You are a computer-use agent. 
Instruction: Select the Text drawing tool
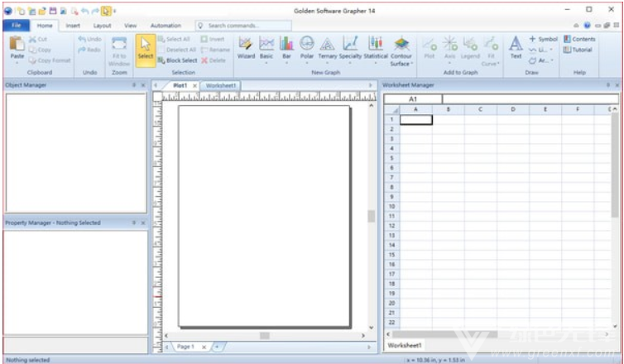pyautogui.click(x=516, y=47)
